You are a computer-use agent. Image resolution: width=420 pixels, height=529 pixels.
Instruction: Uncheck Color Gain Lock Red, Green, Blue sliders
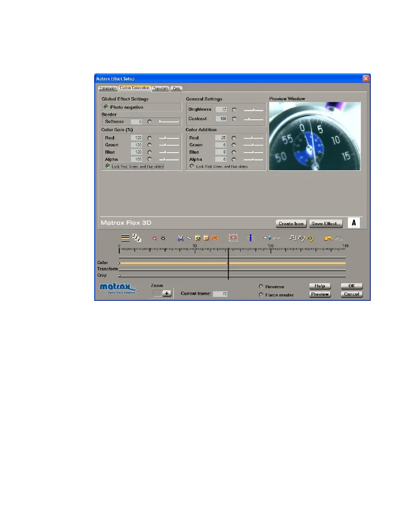(108, 166)
